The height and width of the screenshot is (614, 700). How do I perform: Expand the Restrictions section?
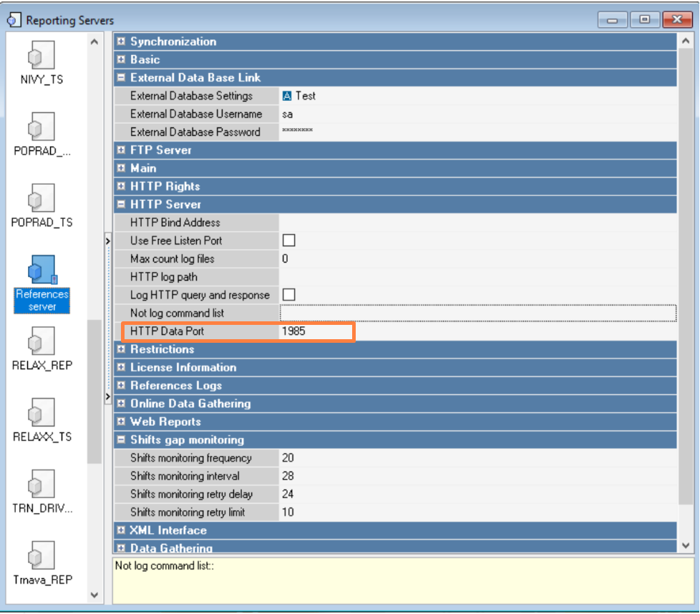(121, 349)
